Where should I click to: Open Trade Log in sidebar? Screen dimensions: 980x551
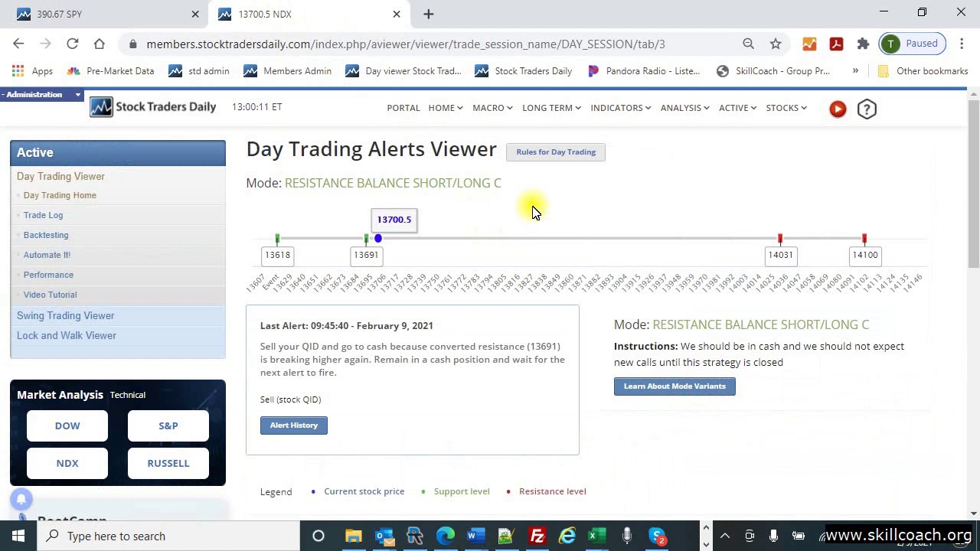pos(43,215)
